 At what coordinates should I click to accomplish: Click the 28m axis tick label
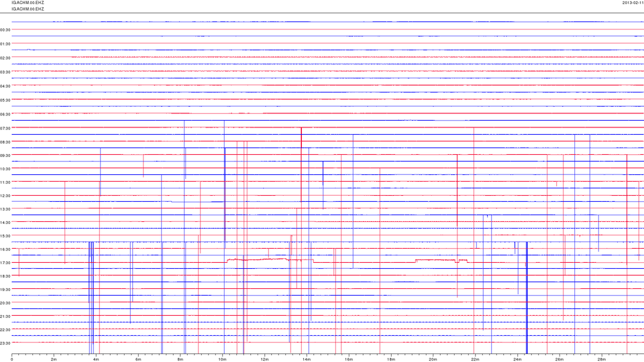[601, 359]
